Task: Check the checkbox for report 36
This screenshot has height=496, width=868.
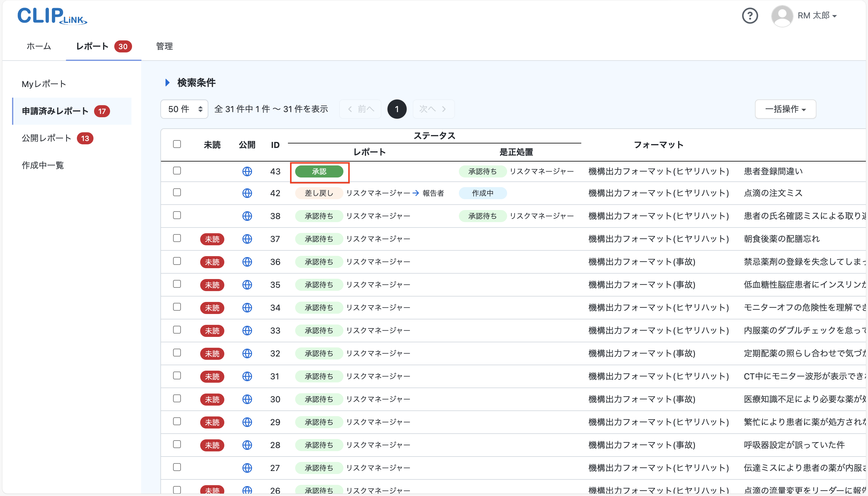Action: pos(177,261)
